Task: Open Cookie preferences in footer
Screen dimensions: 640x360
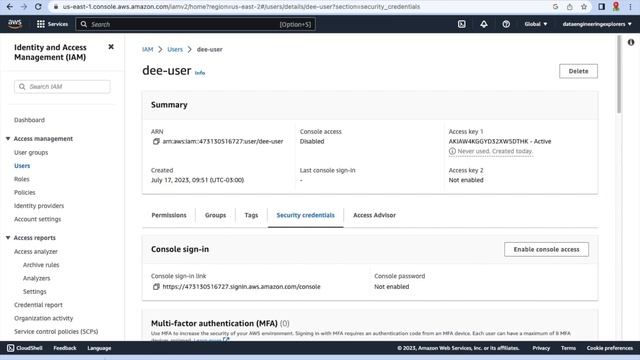Action: (610, 348)
